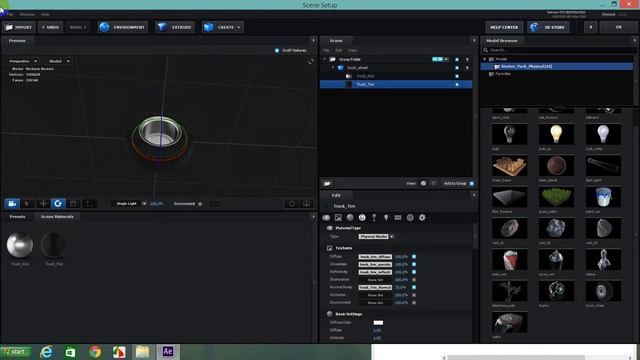The height and width of the screenshot is (360, 640).
Task: Switch to the Scene Materials tab
Action: [x=57, y=217]
